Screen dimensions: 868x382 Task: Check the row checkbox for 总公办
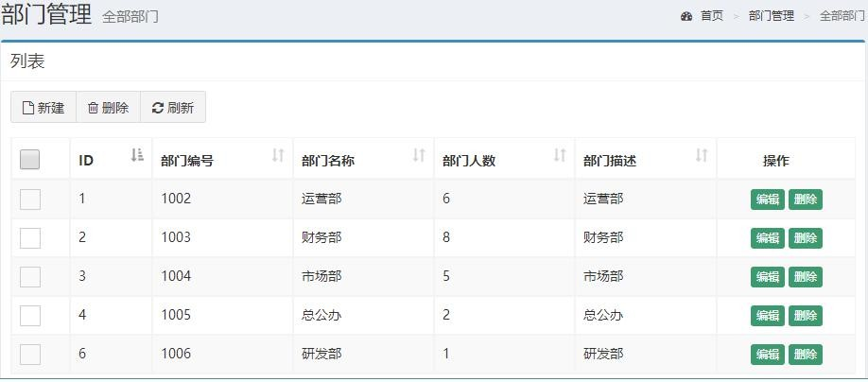[x=30, y=316]
